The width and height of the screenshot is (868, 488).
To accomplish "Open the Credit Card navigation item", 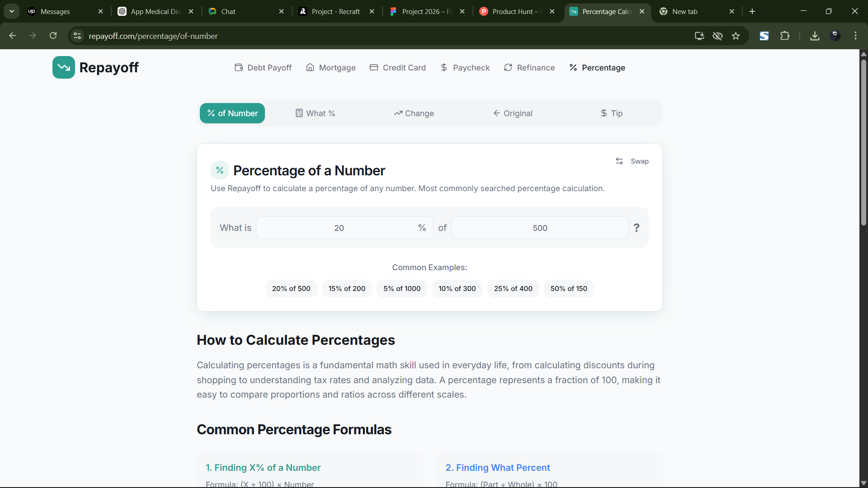I will pos(398,68).
